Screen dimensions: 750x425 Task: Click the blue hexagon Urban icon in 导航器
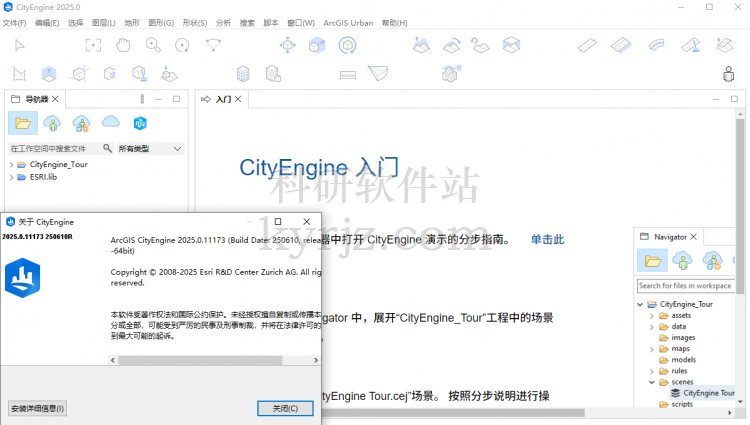pos(140,123)
